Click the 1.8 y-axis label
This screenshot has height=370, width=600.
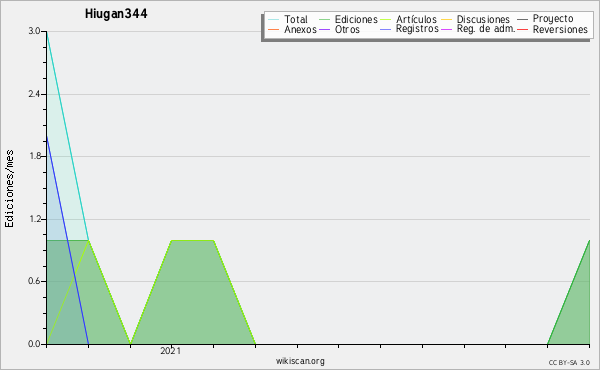(x=34, y=156)
